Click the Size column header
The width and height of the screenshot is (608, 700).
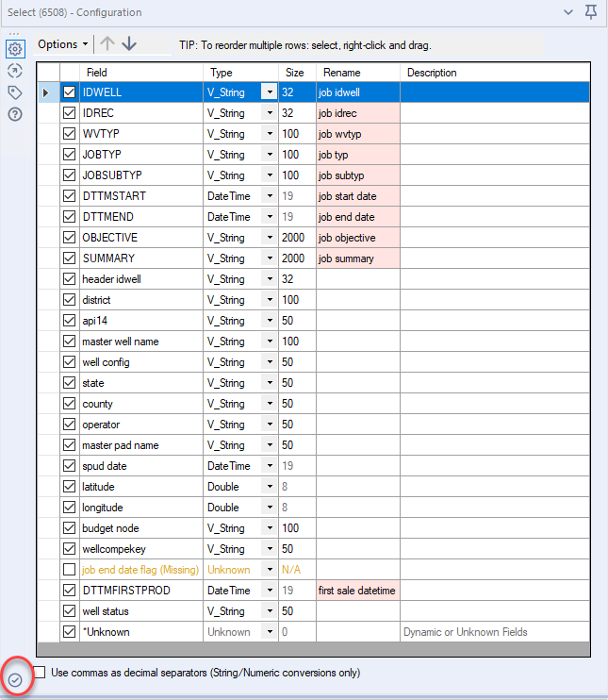pyautogui.click(x=298, y=73)
